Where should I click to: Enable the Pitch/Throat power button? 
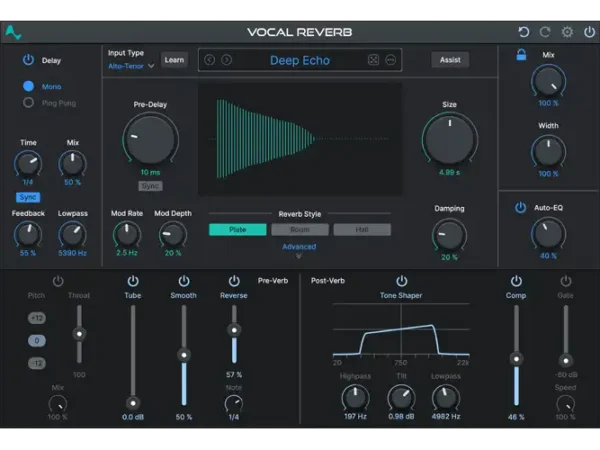click(x=58, y=281)
